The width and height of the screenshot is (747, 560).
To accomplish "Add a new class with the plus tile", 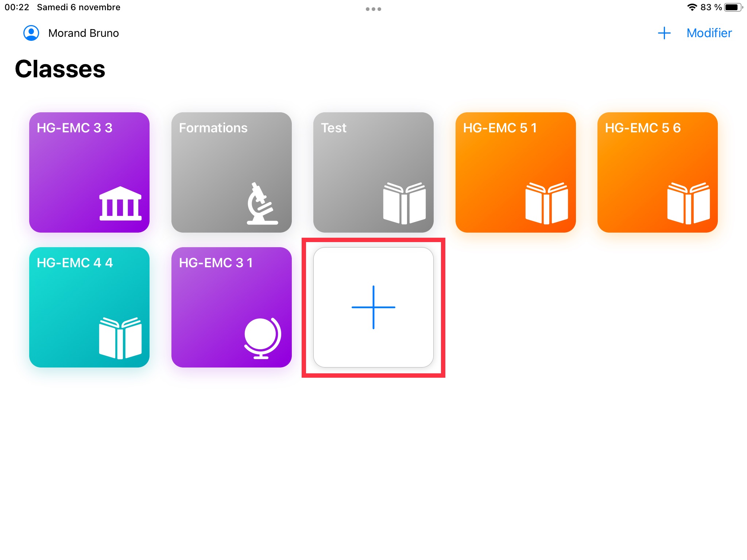I will click(373, 307).
